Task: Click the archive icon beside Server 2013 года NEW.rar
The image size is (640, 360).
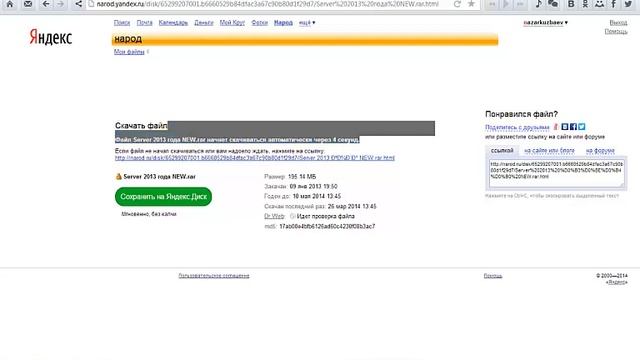Action: click(x=119, y=177)
